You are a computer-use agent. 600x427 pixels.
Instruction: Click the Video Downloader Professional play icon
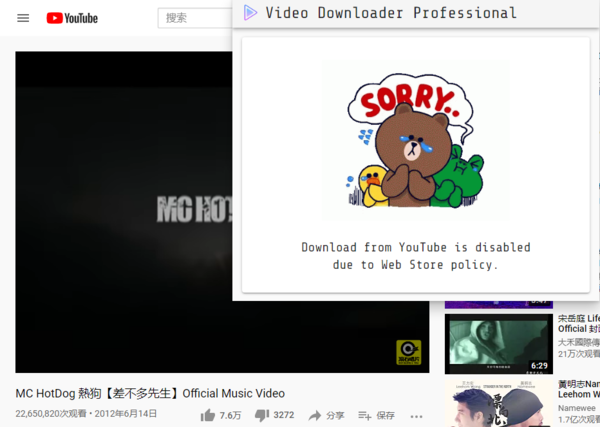[x=250, y=13]
